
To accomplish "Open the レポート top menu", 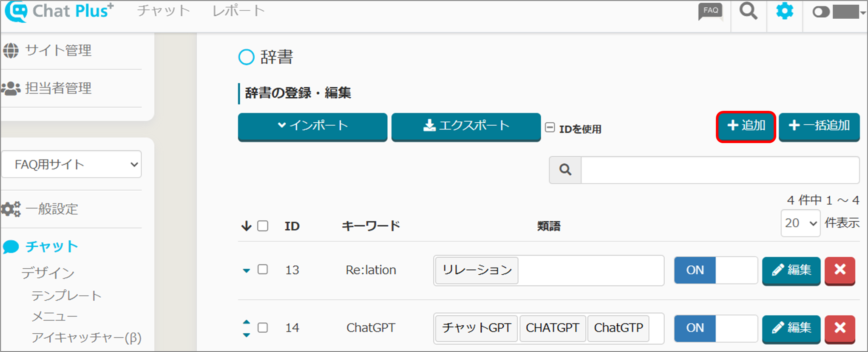I will click(238, 11).
